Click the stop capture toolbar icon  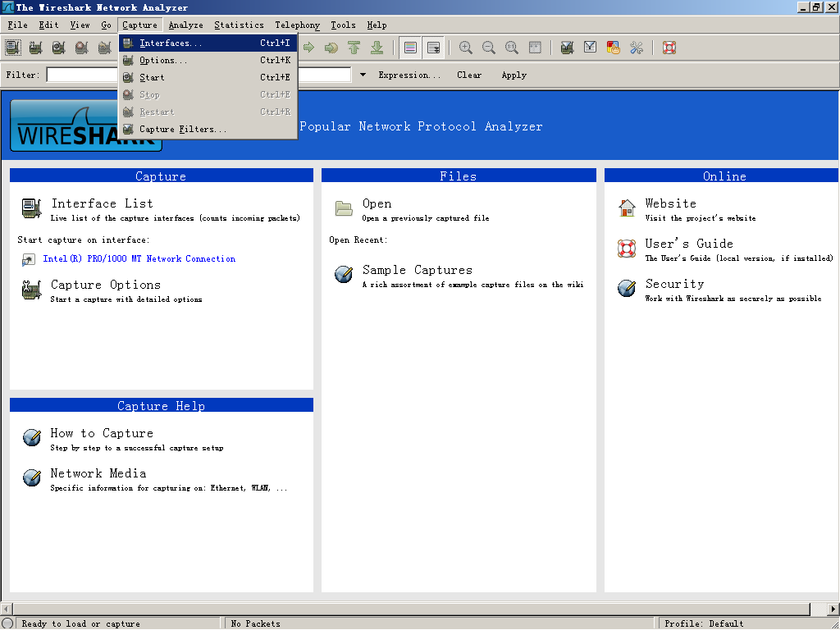(x=82, y=48)
